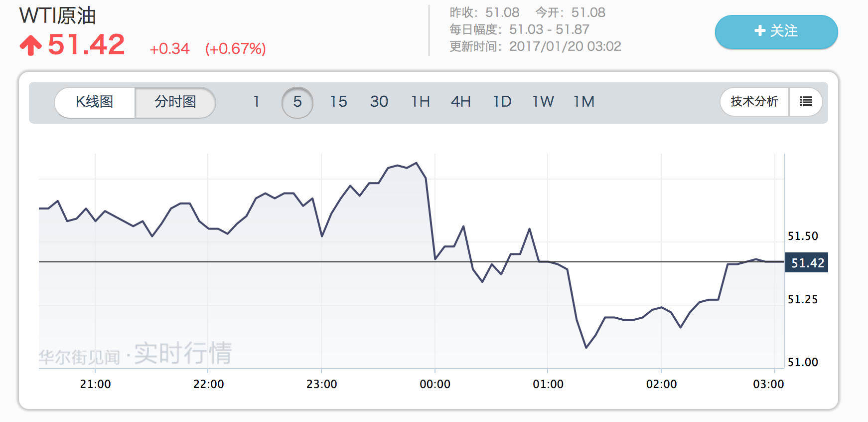Choose the 15 minute interval
This screenshot has height=422, width=868.
click(x=338, y=102)
